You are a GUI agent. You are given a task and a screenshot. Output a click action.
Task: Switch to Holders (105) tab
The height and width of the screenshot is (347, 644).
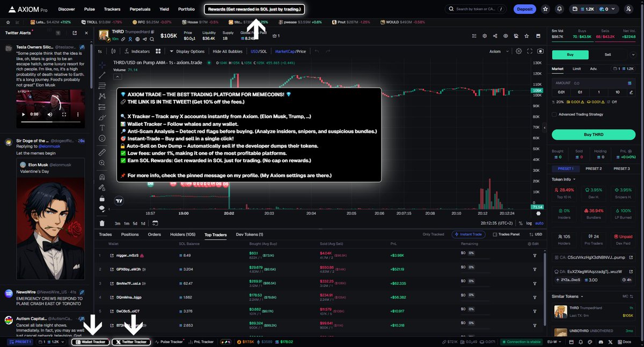(184, 235)
